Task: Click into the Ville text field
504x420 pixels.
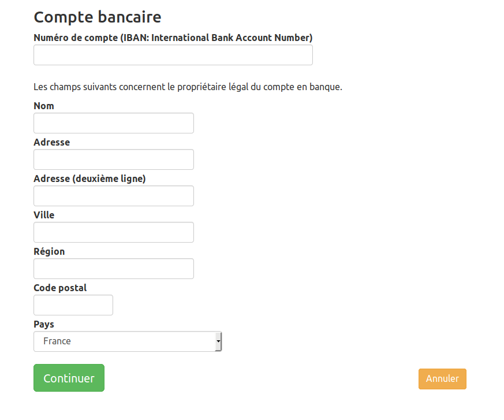Action: 114,232
